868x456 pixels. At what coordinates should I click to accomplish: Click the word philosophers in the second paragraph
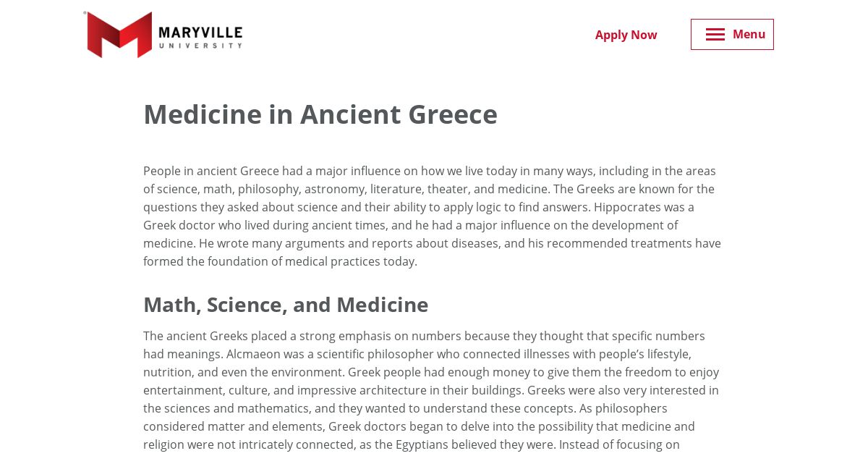(x=633, y=408)
